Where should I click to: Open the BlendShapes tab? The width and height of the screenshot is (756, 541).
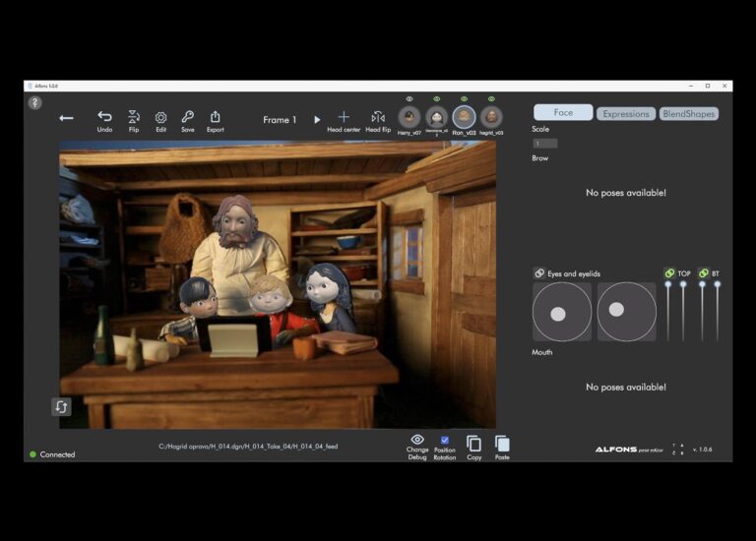[x=688, y=113]
